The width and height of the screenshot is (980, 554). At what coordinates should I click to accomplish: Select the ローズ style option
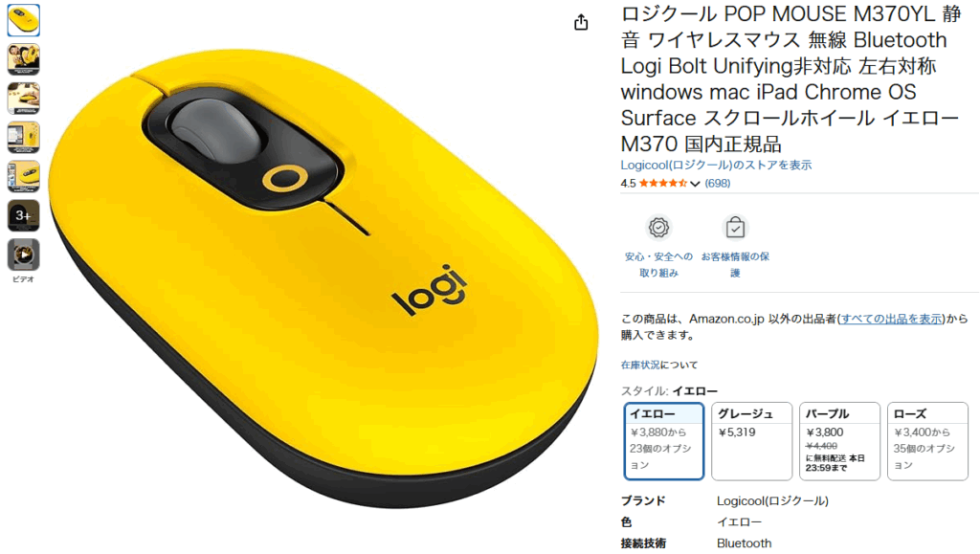click(927, 441)
